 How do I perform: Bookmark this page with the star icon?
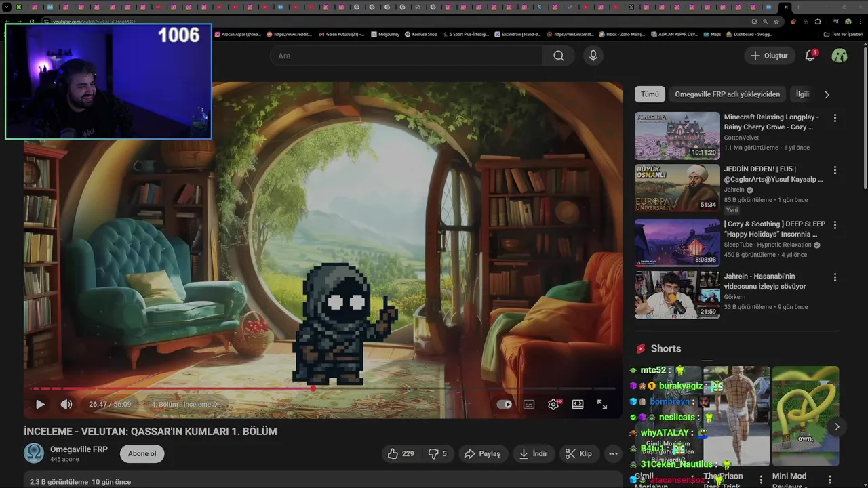coord(776,22)
